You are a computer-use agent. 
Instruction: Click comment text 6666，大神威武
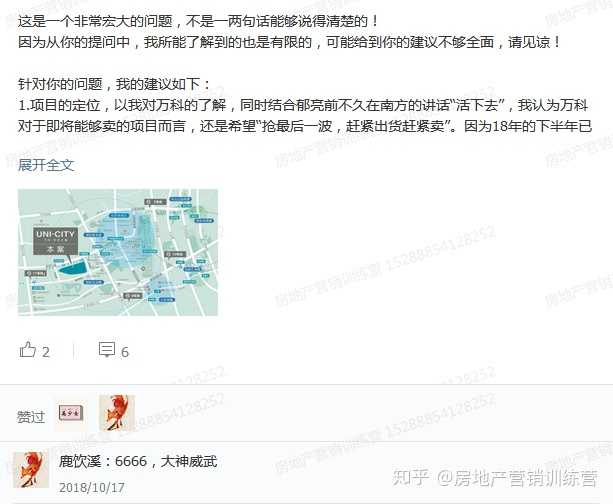[x=166, y=461]
